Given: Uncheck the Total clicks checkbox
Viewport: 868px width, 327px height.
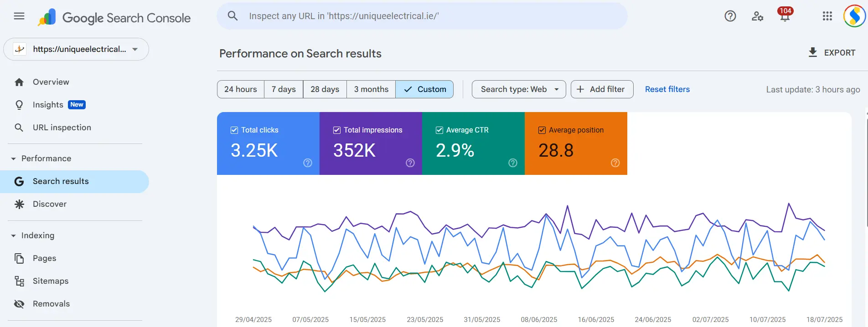Looking at the screenshot, I should (x=234, y=130).
